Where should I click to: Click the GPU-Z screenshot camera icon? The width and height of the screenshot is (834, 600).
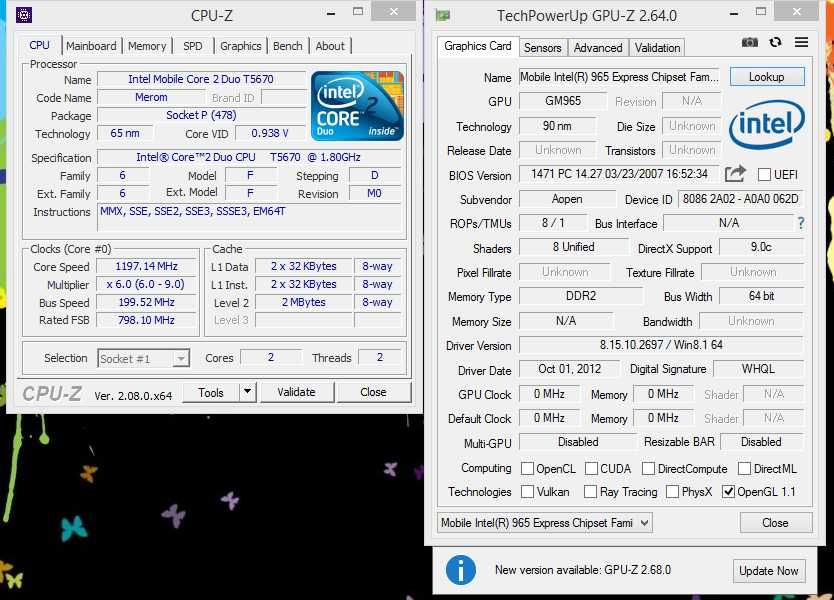[x=749, y=42]
